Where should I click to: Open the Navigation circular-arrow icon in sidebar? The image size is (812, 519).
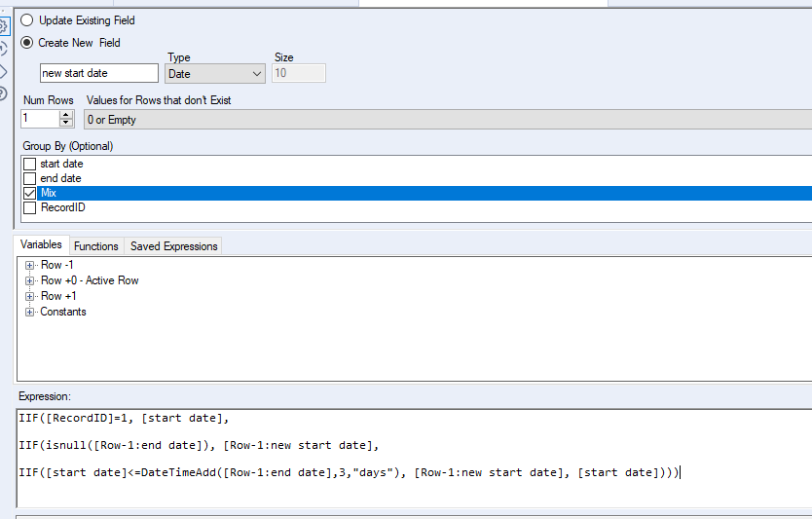tap(3, 49)
